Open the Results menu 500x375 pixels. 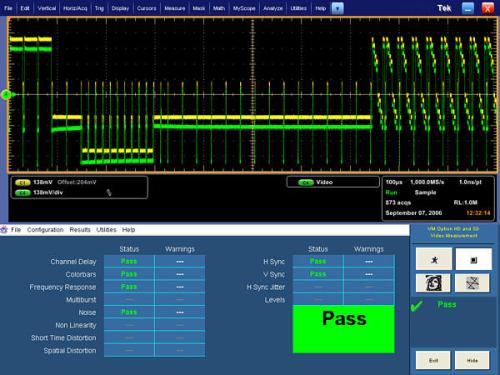coord(80,230)
